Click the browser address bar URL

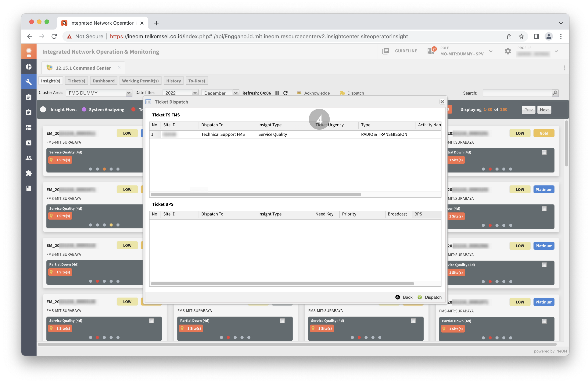(x=259, y=37)
